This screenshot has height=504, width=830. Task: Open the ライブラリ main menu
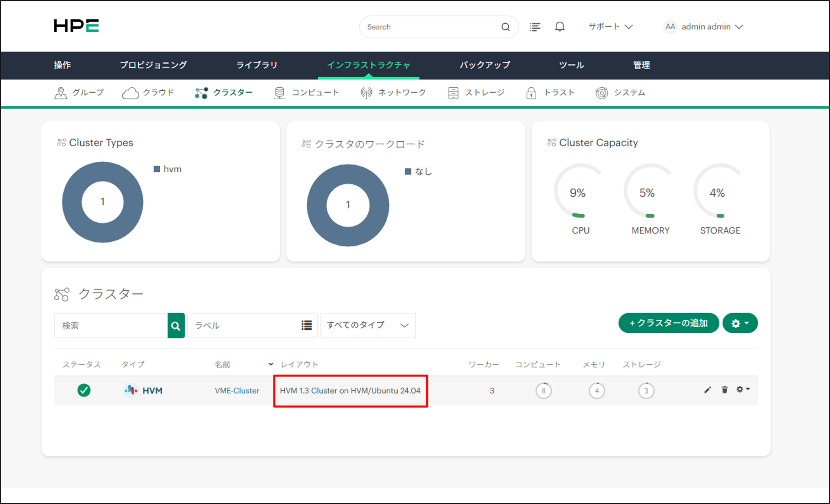pyautogui.click(x=257, y=65)
